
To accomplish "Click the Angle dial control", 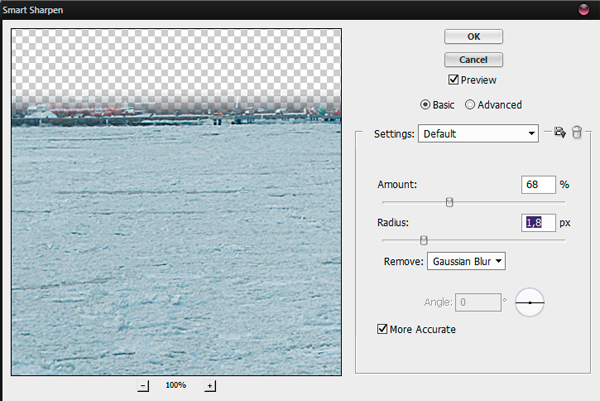I will tap(530, 303).
